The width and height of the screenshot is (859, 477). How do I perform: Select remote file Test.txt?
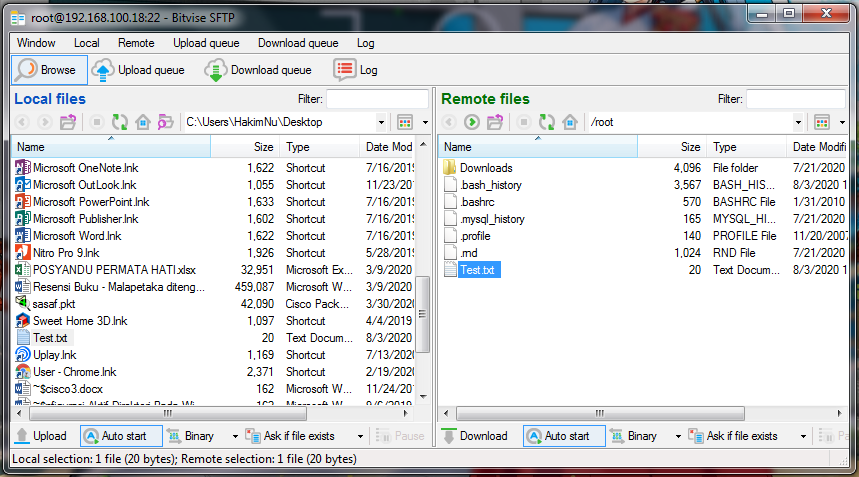click(477, 269)
